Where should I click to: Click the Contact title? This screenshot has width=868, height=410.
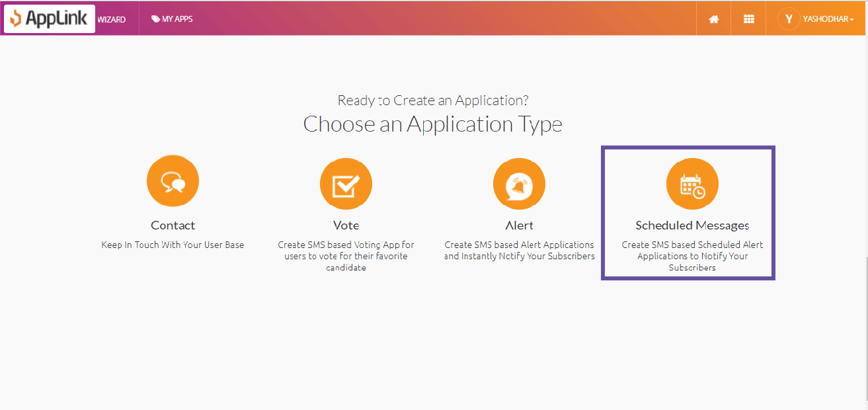[x=173, y=225]
